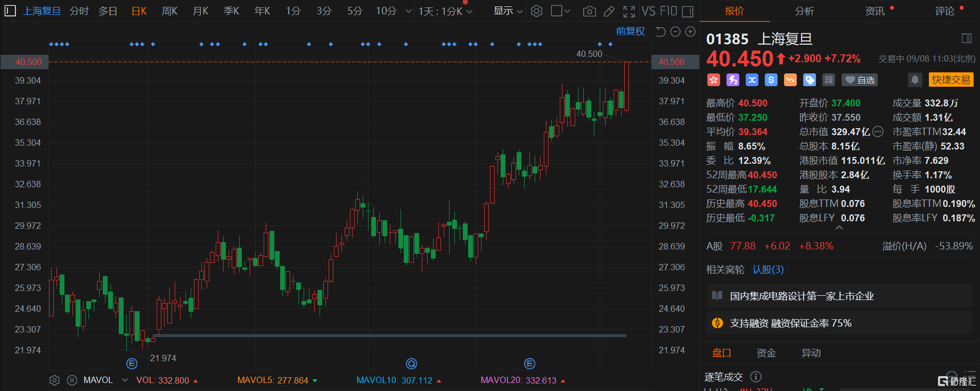
Task: Click the last E event marker
Action: pyautogui.click(x=529, y=364)
